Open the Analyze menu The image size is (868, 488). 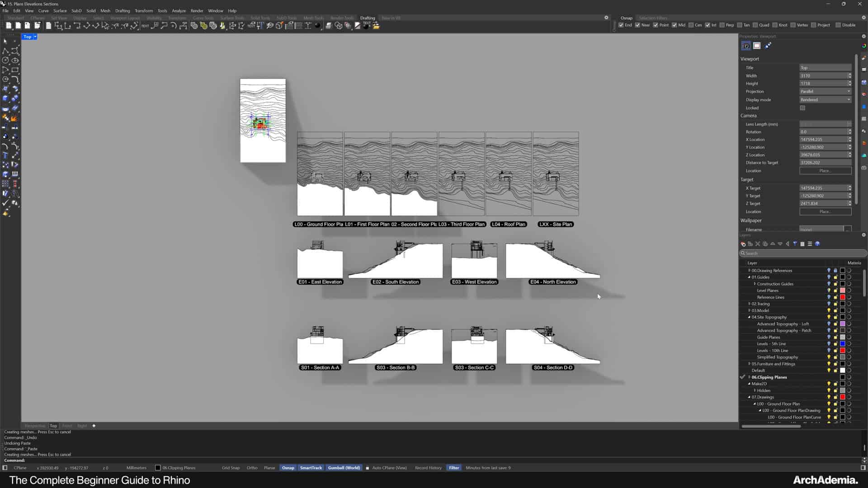[x=179, y=10]
